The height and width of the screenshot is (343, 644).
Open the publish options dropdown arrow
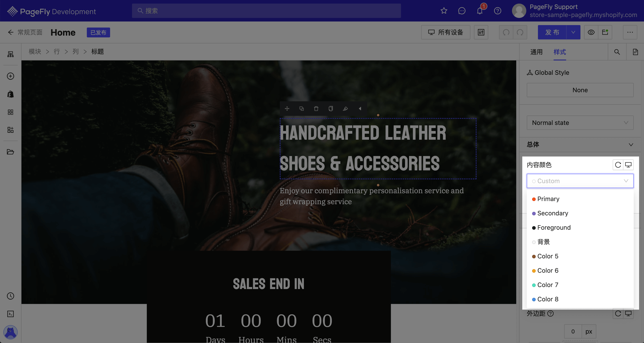tap(573, 32)
